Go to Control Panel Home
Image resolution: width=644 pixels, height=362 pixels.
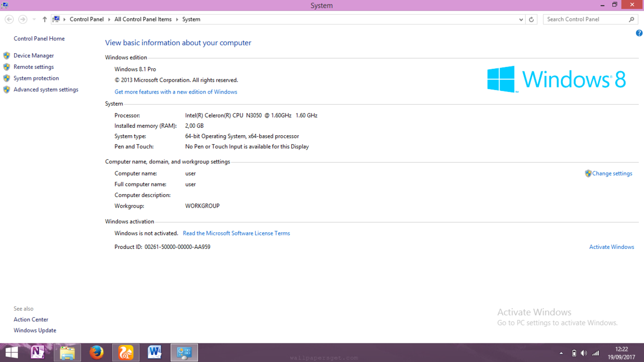tap(39, 39)
